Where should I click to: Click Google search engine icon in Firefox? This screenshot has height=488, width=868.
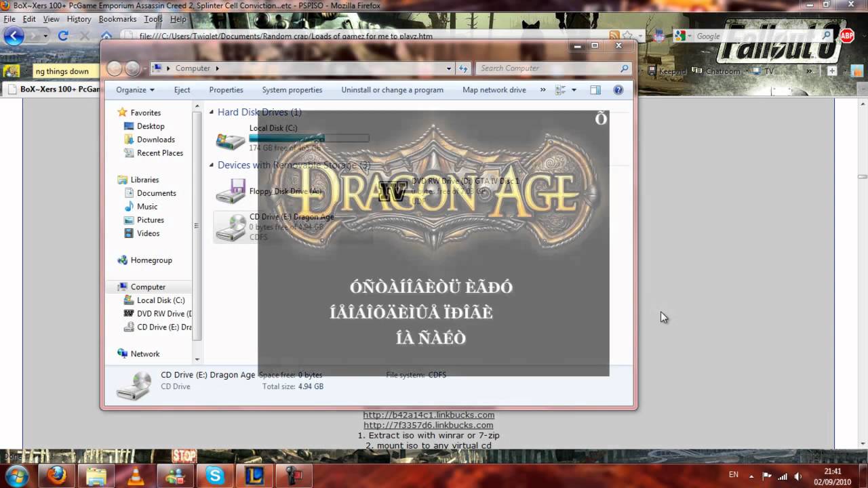pos(680,36)
